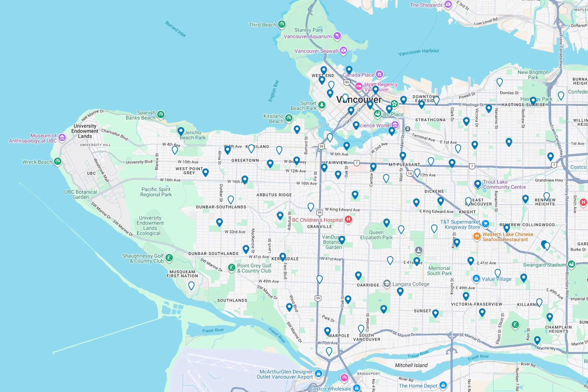Open The Home Depot shopping icon
Image resolution: width=588 pixels, height=392 pixels.
coord(443,385)
